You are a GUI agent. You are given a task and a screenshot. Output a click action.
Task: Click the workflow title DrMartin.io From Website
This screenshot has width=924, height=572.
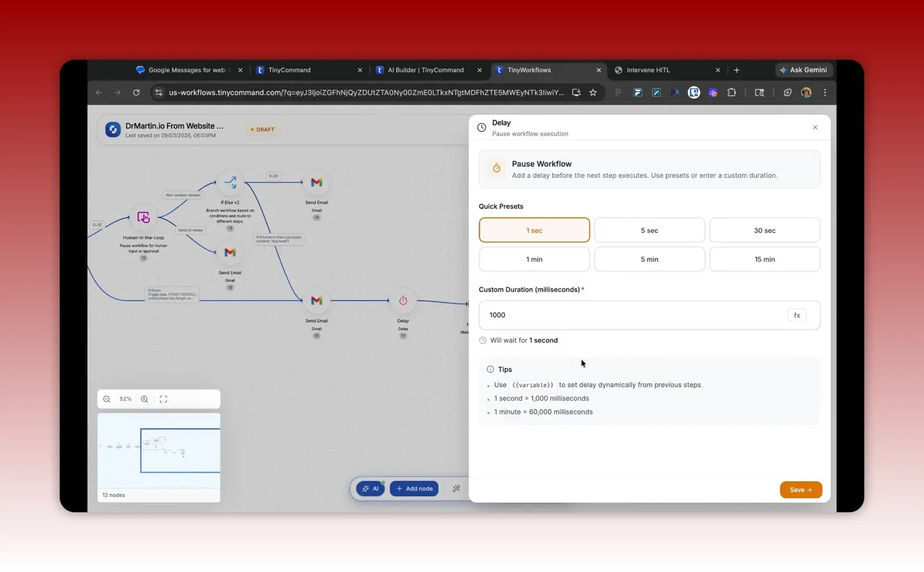[x=174, y=126]
